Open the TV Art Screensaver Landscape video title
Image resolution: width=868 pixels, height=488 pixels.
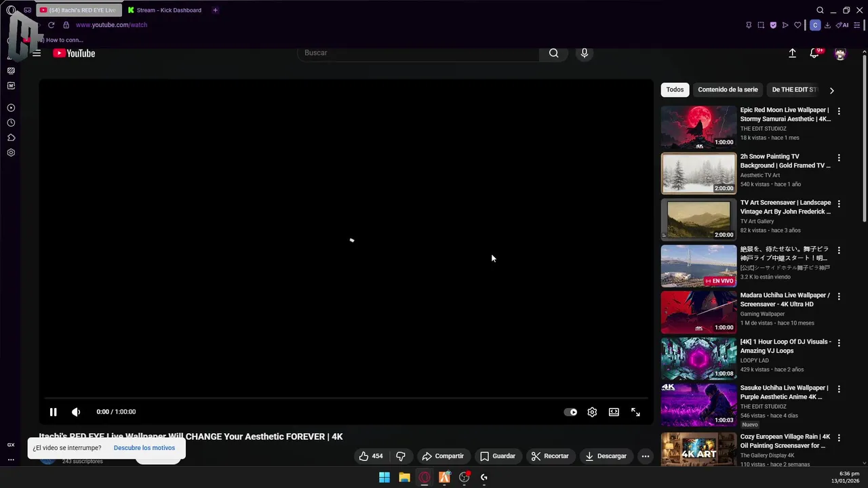pyautogui.click(x=785, y=207)
